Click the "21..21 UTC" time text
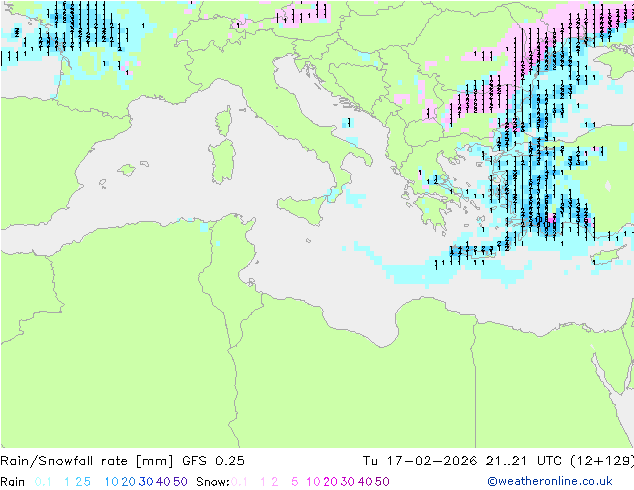This screenshot has height=490, width=634. pyautogui.click(x=523, y=461)
